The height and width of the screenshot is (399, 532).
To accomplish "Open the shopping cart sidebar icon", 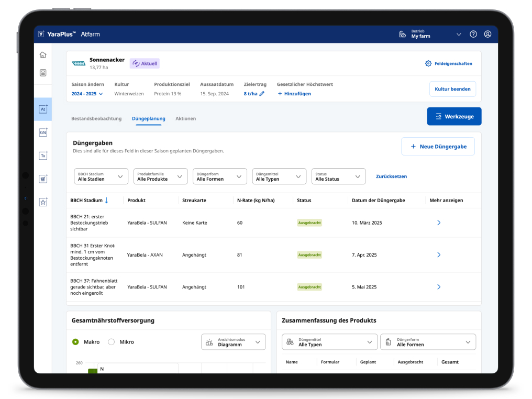I will [x=43, y=179].
